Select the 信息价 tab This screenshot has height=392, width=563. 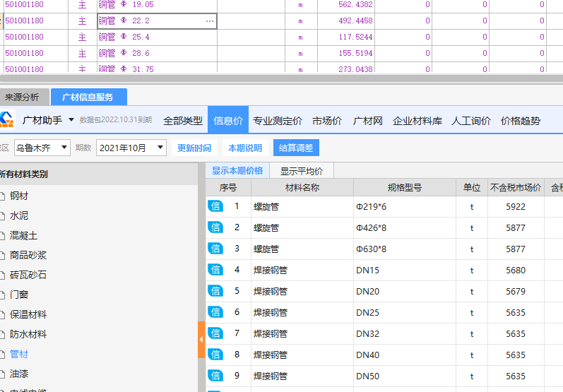pyautogui.click(x=228, y=120)
